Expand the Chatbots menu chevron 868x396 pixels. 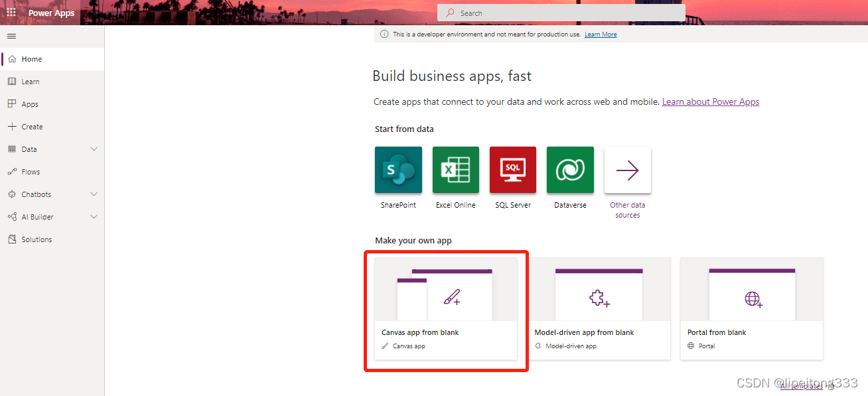coord(94,194)
